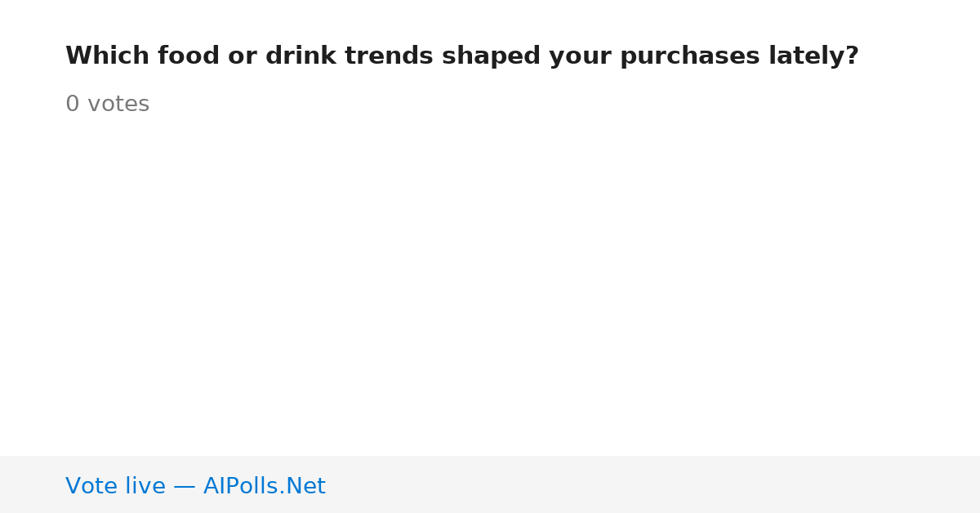Click the digit 0 in vote count
Screen dimensions: 980x513
[x=73, y=105]
